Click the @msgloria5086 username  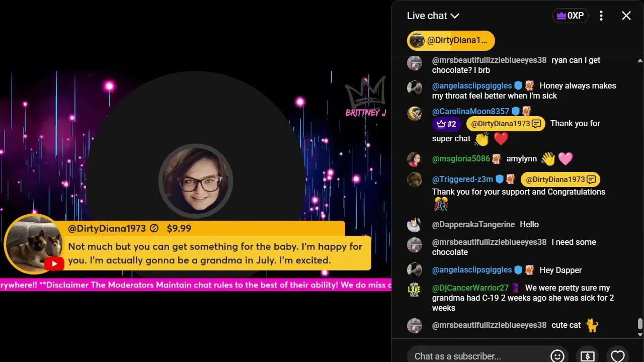[461, 159]
